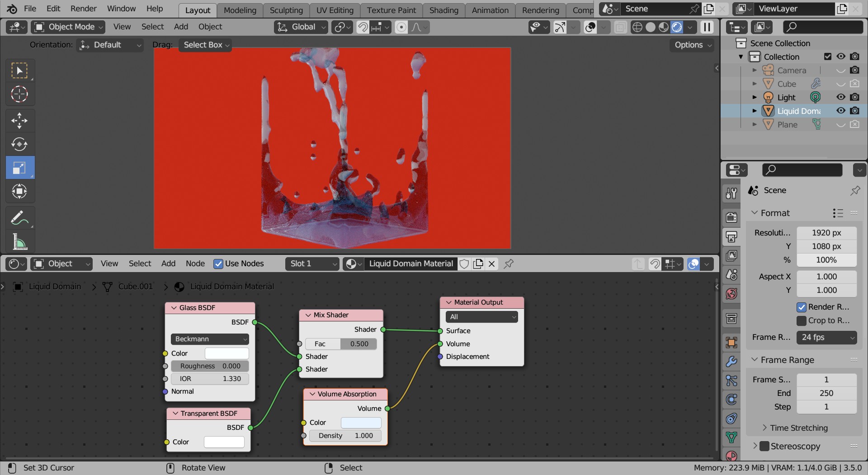Open the World properties tab
This screenshot has height=475, width=868.
click(731, 294)
